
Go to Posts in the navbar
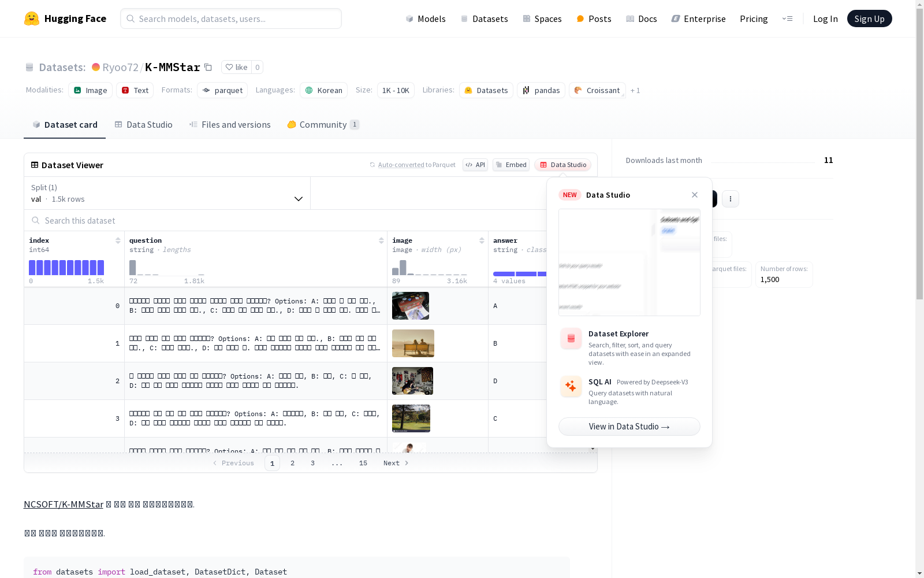pos(594,18)
